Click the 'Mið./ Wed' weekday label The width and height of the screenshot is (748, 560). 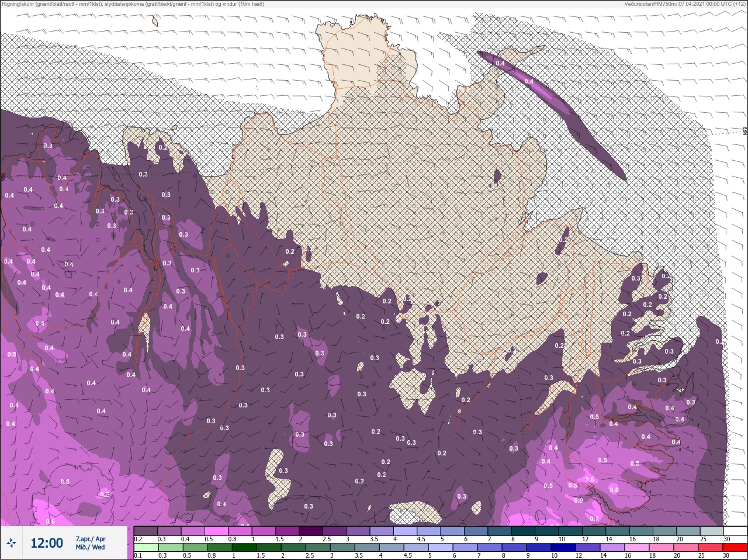90,547
